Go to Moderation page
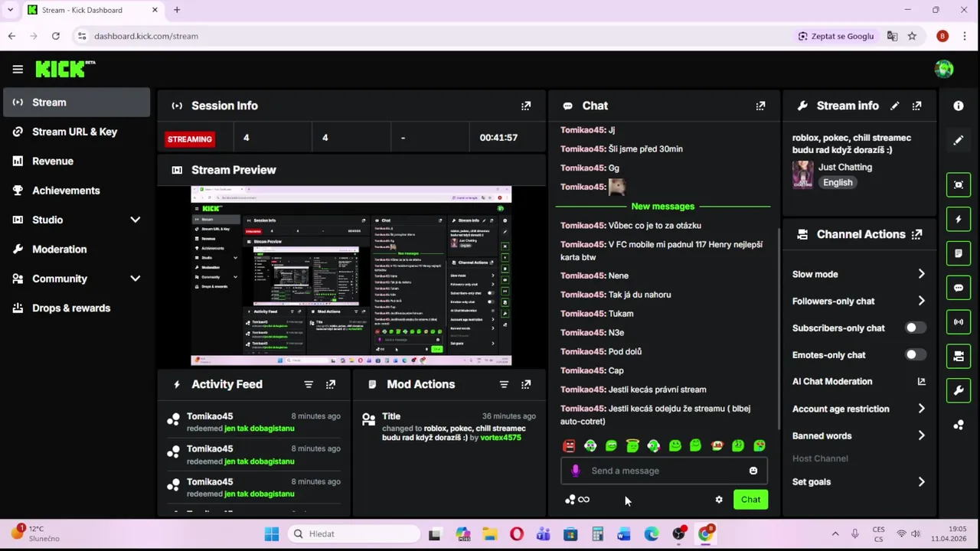Viewport: 980px width, 551px height. (77, 249)
